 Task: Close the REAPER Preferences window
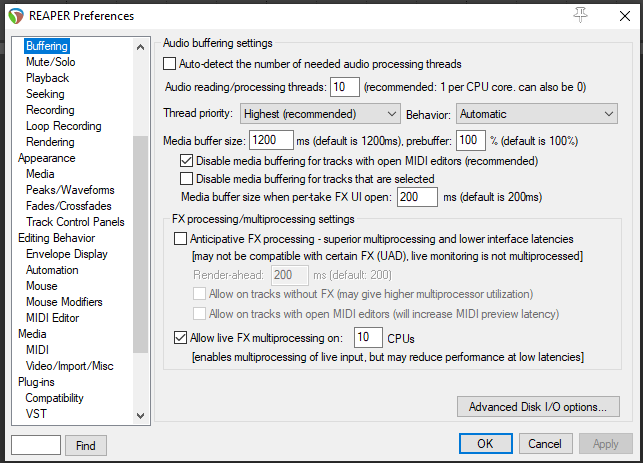[x=620, y=15]
